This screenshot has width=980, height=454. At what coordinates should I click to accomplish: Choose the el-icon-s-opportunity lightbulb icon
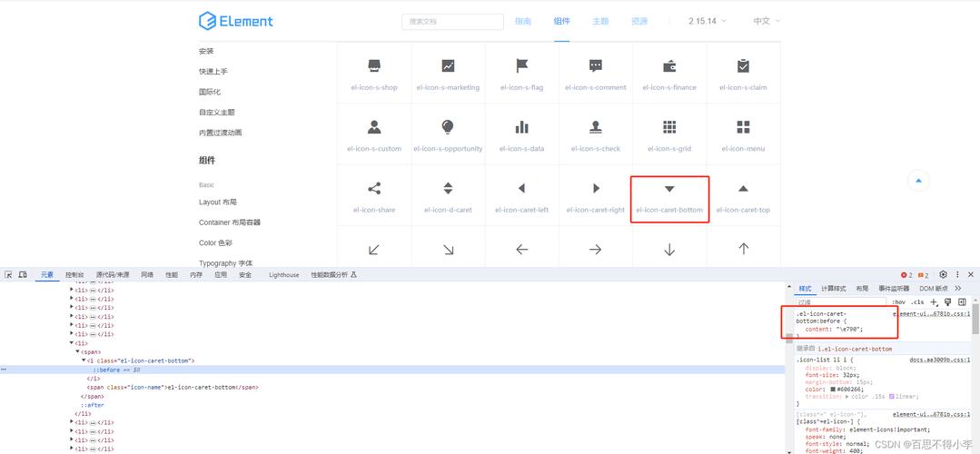point(448,127)
